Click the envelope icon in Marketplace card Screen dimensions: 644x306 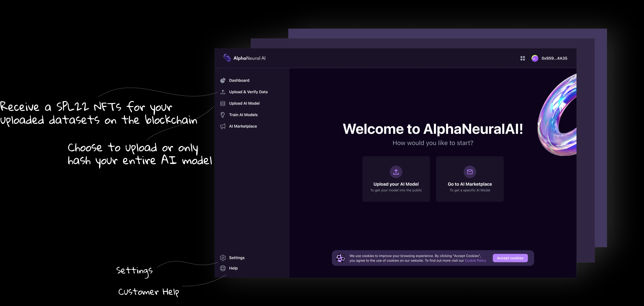(470, 172)
